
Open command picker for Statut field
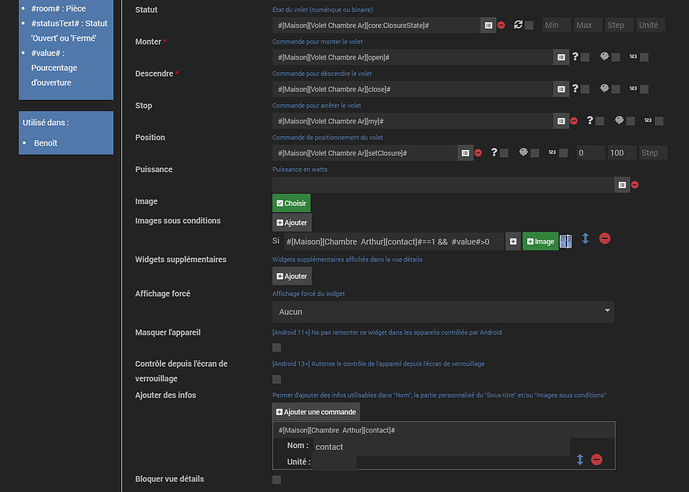point(488,25)
